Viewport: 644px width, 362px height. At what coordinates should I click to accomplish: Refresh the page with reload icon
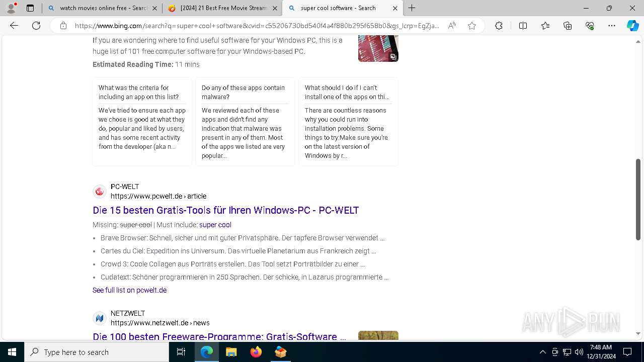pyautogui.click(x=36, y=26)
